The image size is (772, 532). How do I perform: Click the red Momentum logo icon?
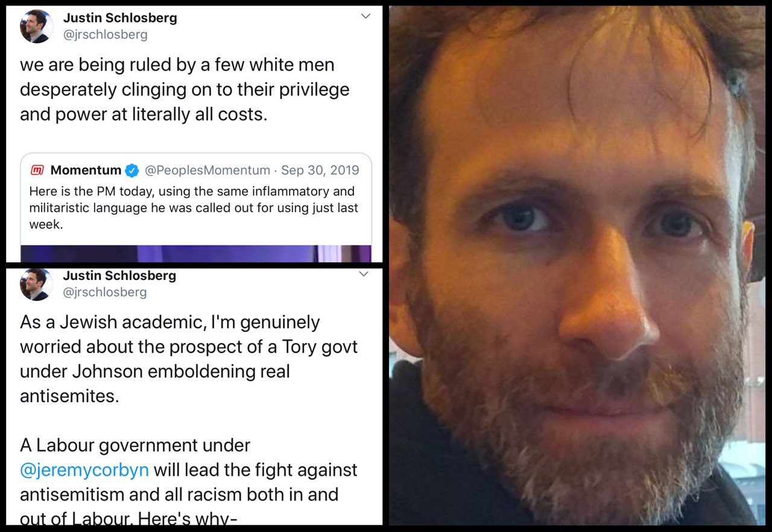coord(37,171)
